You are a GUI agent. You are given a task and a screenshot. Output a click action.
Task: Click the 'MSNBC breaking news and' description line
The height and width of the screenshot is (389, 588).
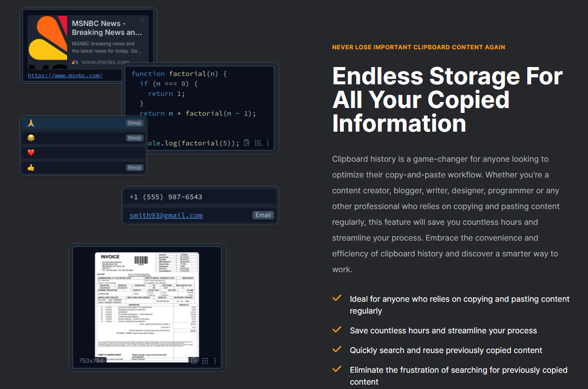pos(103,43)
